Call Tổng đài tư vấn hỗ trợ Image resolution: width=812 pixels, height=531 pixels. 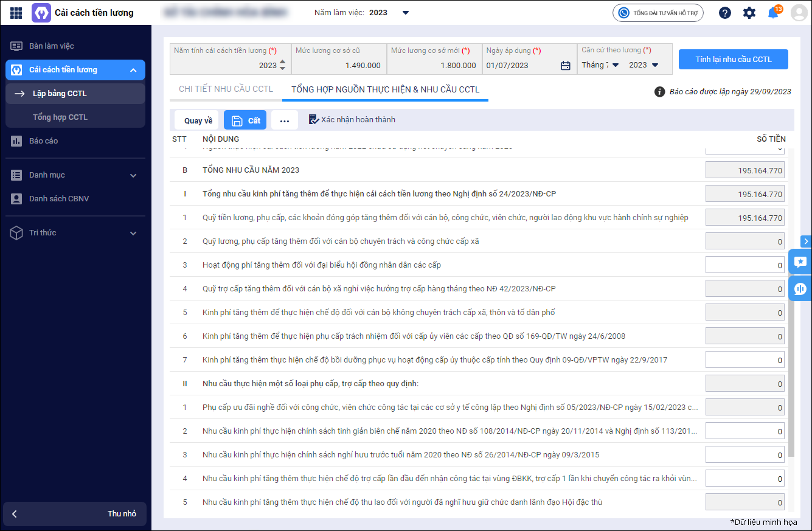pos(658,13)
